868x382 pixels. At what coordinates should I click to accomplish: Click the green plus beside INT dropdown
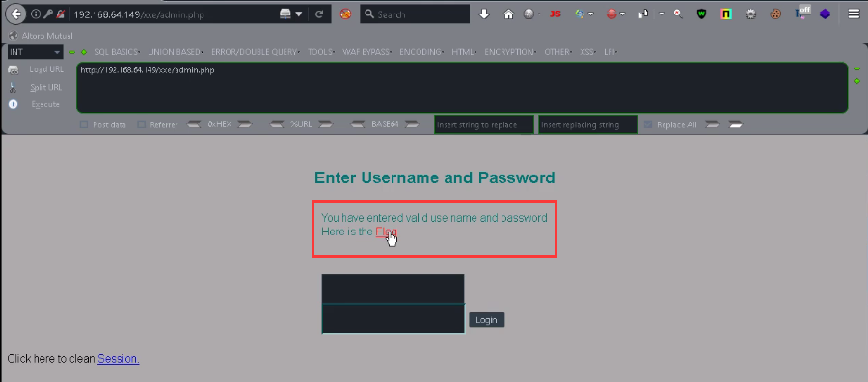[x=84, y=52]
